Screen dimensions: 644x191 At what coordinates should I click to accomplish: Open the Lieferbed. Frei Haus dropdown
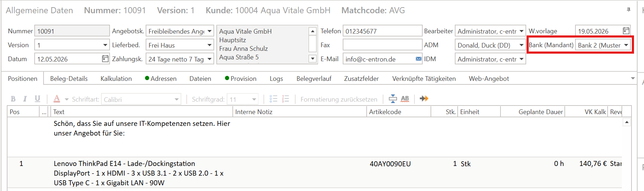pos(210,45)
